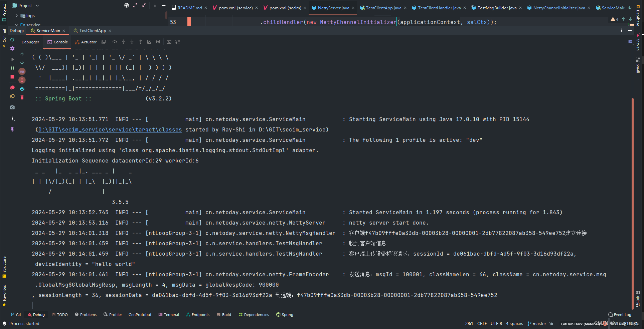Open the Project panel options menu
The image size is (644, 329).
(155, 5)
